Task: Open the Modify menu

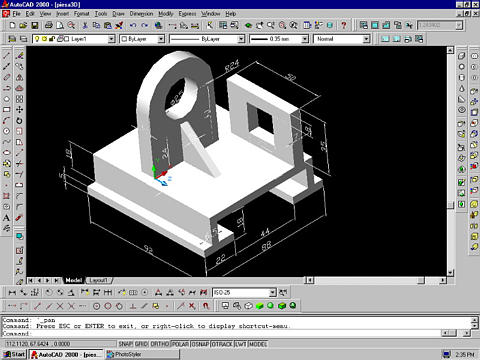Action: click(166, 14)
